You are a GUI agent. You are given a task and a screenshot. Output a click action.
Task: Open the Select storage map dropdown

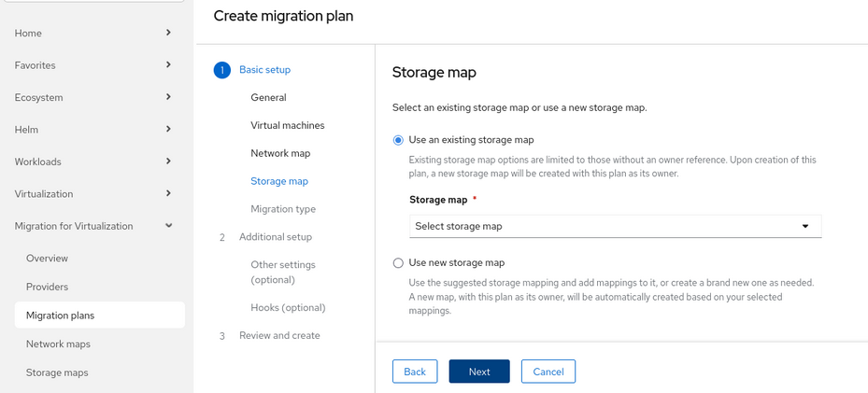[615, 226]
